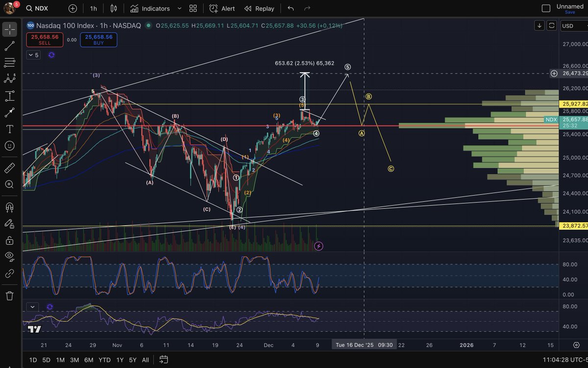Viewport: 588px width, 368px height.
Task: Click the red SELL 25,658.56 button
Action: pos(45,40)
